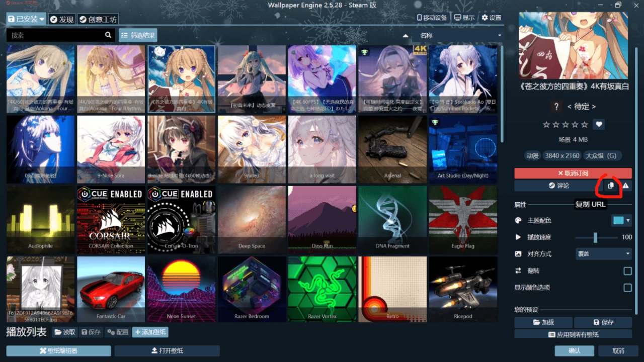Open 显示 display settings
The width and height of the screenshot is (644, 362).
pyautogui.click(x=464, y=18)
